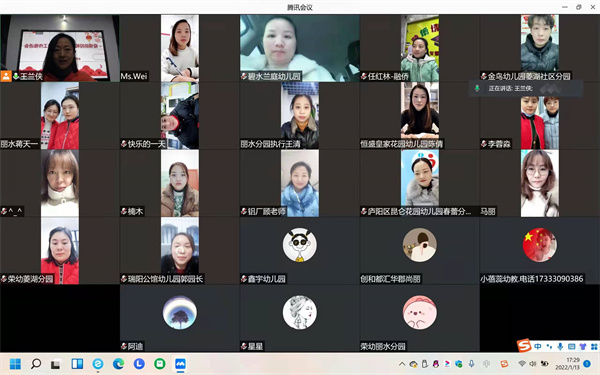Open the QQ penguin tray icon

(x=435, y=364)
